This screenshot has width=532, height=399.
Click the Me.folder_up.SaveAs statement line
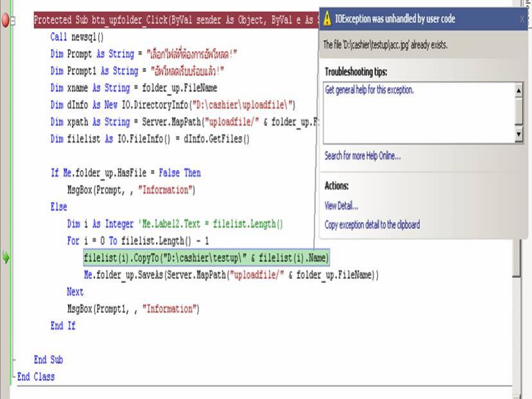pyautogui.click(x=231, y=275)
